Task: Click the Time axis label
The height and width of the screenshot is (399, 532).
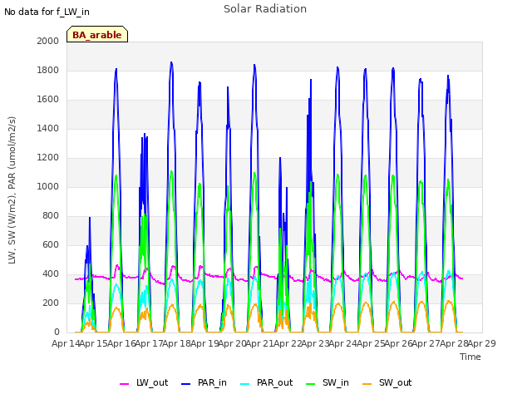Action: click(x=470, y=357)
